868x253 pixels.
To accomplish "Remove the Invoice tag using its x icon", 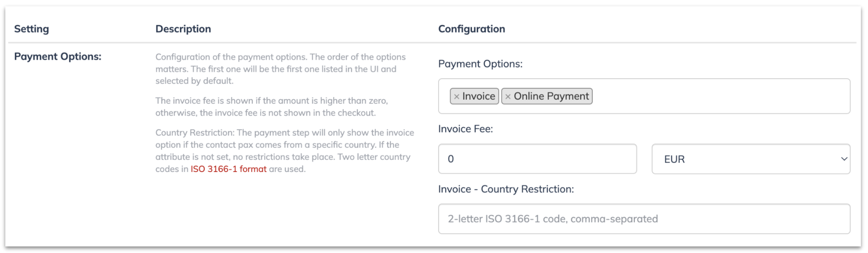I will (x=456, y=97).
